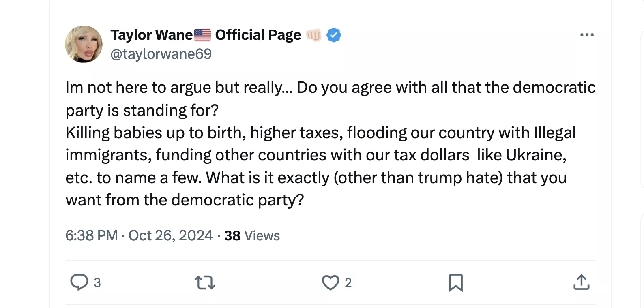The image size is (644, 308).
Task: Bookmark this post
Action: [x=455, y=282]
